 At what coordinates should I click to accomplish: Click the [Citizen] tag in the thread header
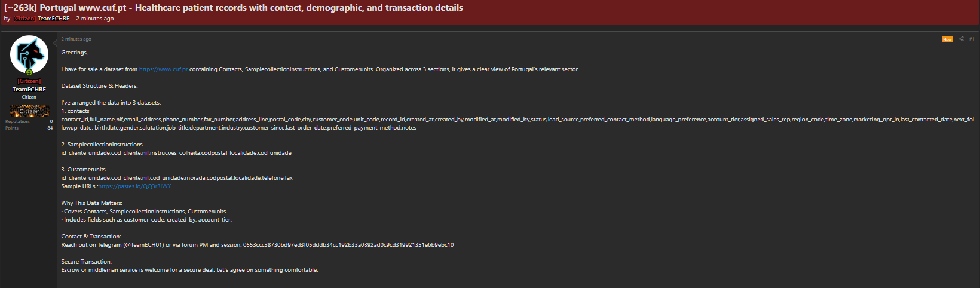24,19
